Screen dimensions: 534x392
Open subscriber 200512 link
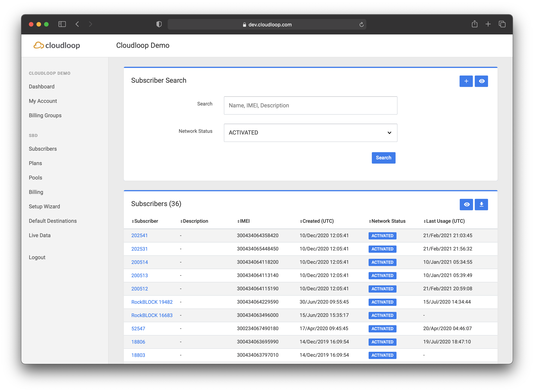tap(140, 289)
